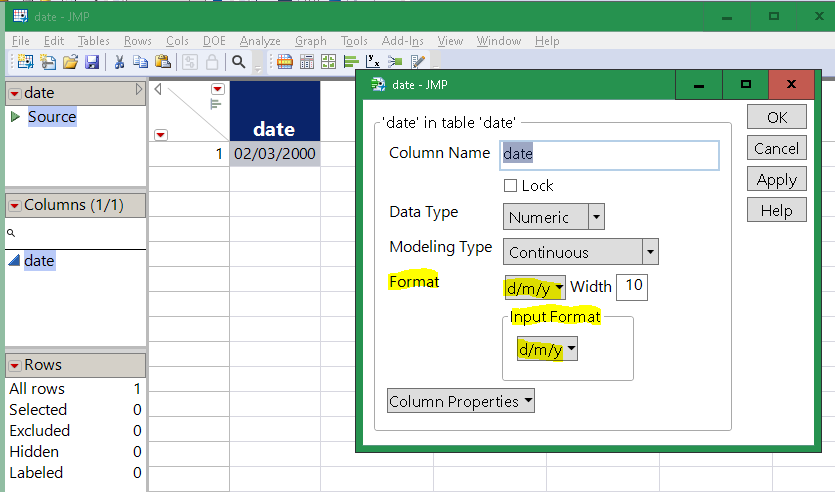Image resolution: width=835 pixels, height=492 pixels.
Task: Open the Analyze menu
Action: (260, 41)
